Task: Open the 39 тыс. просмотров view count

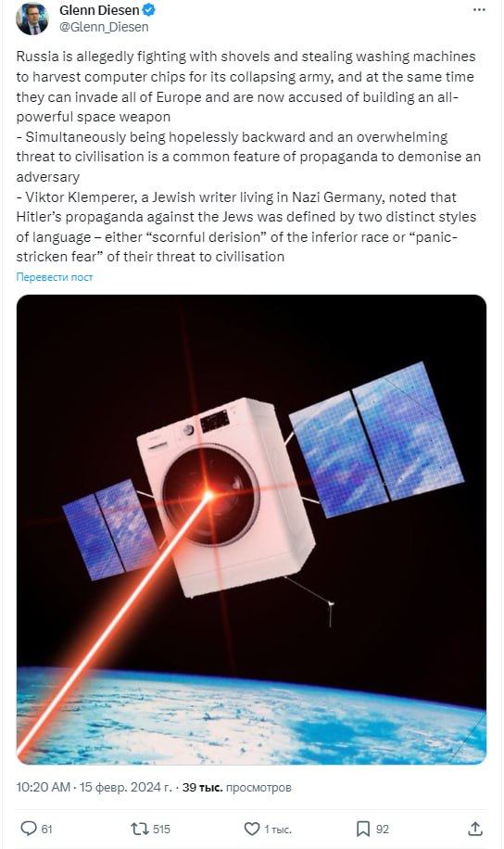Action: point(236,787)
